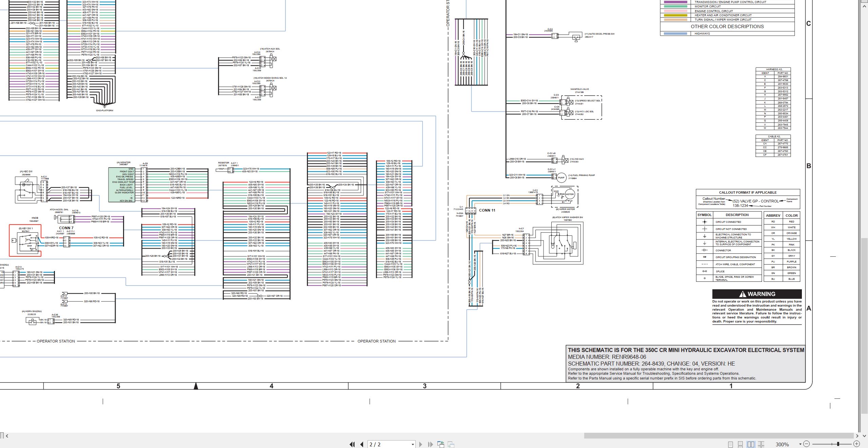This screenshot has width=868, height=448.
Task: Open the zoom level dropdown arrow
Action: tap(800, 444)
